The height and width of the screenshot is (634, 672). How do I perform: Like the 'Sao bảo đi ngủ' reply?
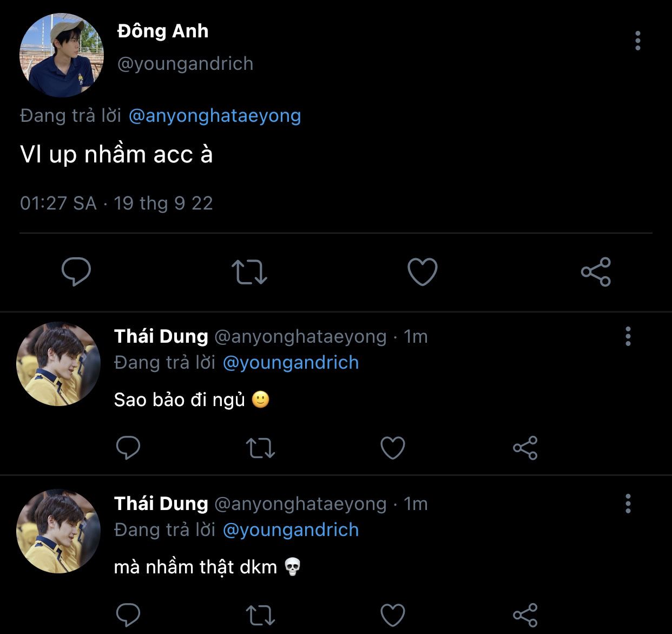click(393, 448)
